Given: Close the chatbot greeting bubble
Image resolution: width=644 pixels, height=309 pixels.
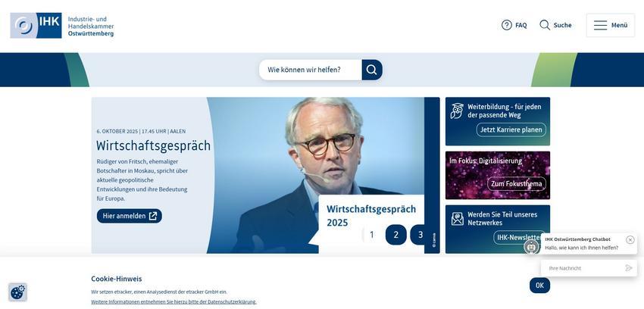Looking at the screenshot, I should (x=630, y=239).
